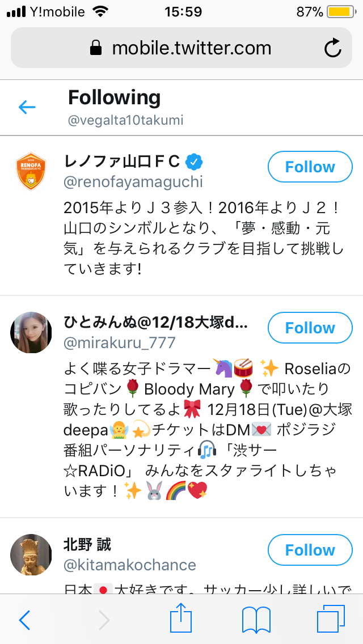363x644 pixels.
Task: Tap the blue back arrow beside Following
Action: [x=27, y=107]
